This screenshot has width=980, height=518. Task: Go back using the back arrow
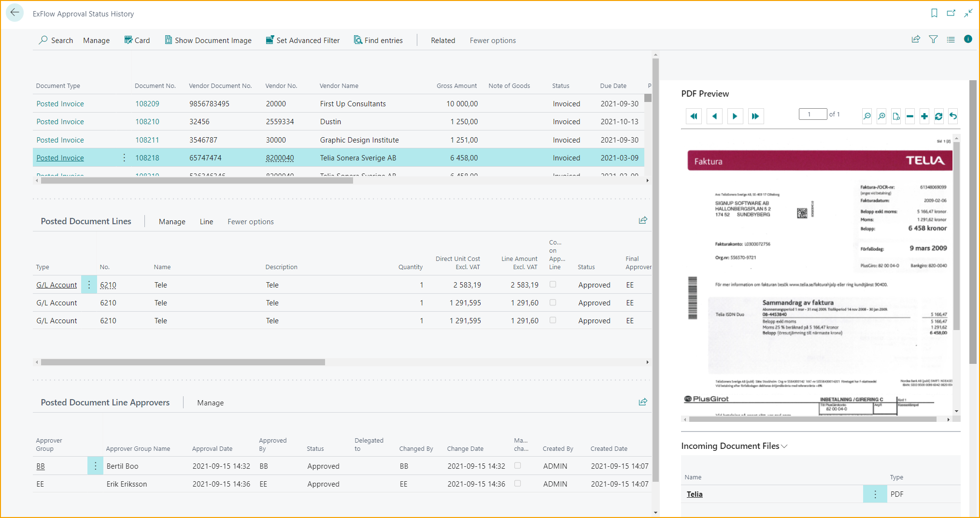point(15,13)
